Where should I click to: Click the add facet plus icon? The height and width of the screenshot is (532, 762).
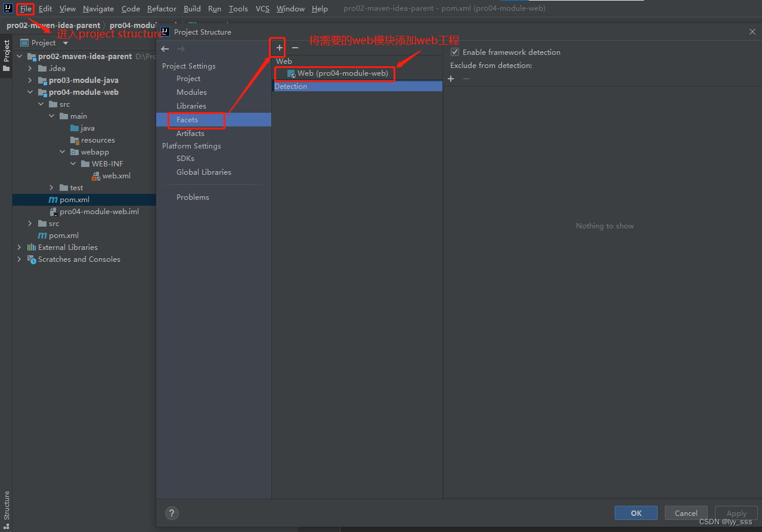(279, 48)
